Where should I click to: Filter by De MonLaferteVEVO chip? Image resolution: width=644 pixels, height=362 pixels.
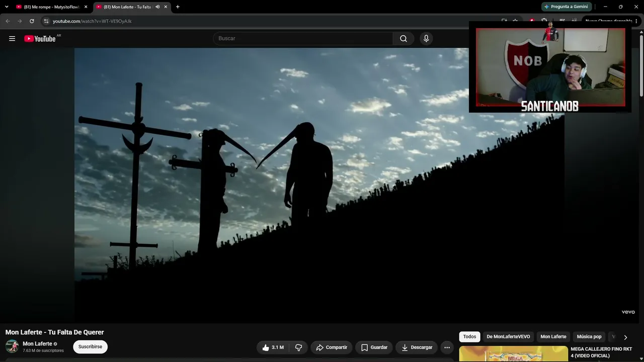pos(508,337)
